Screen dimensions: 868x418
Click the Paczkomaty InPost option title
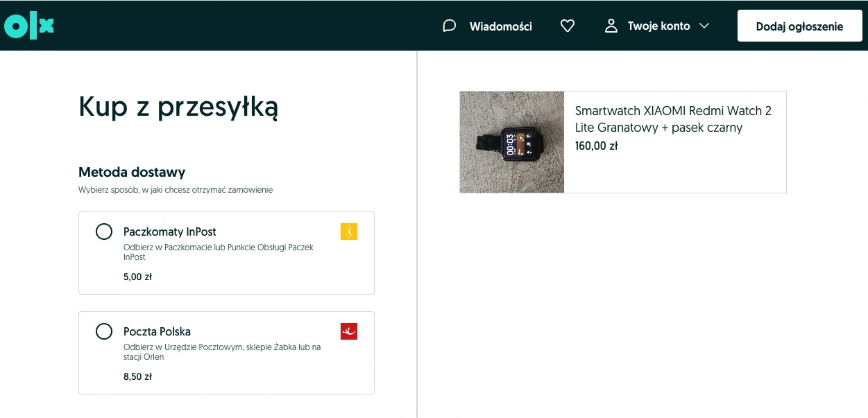(x=170, y=232)
